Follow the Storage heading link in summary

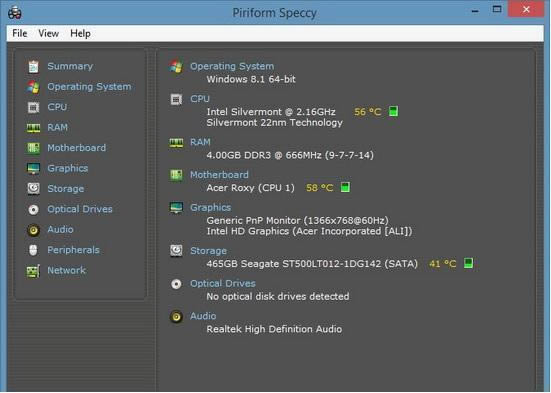(x=208, y=251)
